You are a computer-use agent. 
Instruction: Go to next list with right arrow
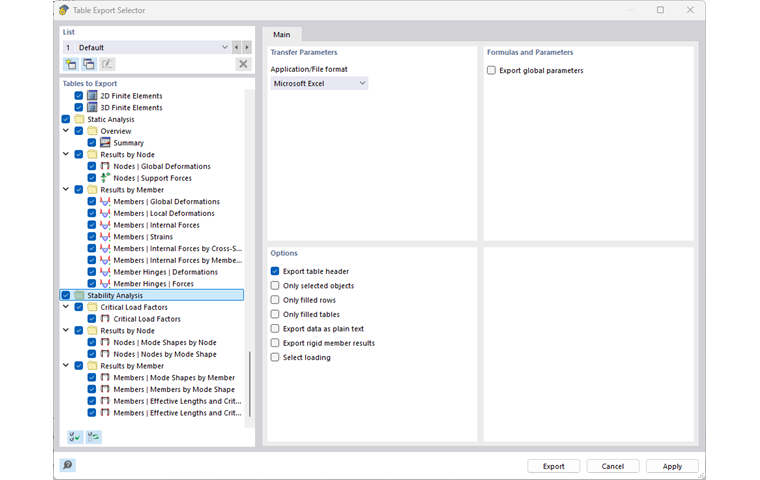(x=247, y=48)
